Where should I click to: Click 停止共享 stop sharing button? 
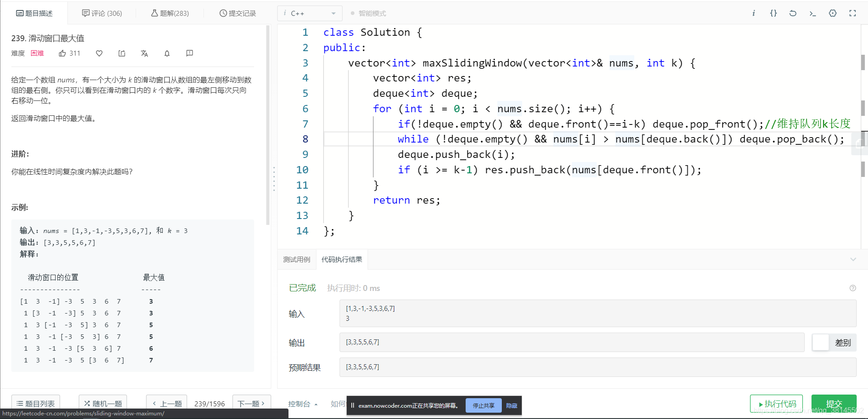483,405
